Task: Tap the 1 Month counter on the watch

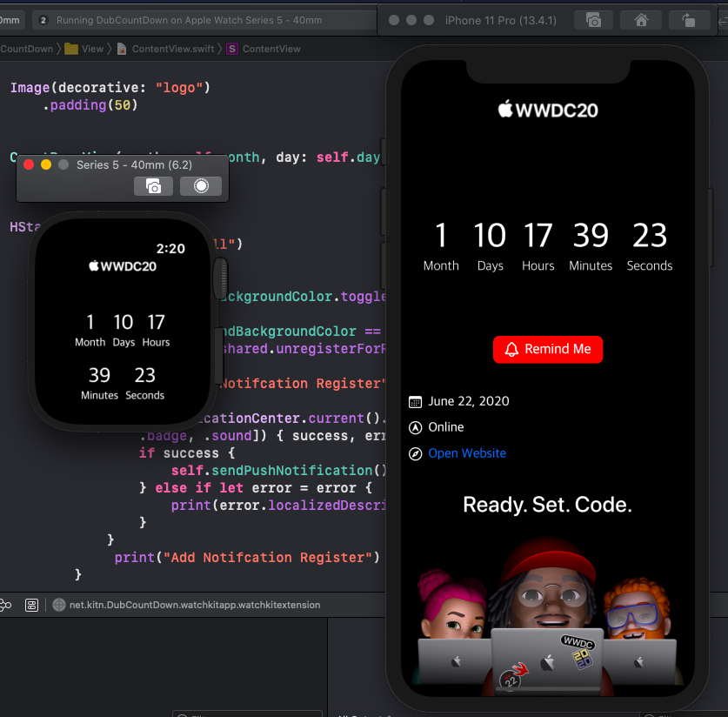Action: [x=90, y=330]
